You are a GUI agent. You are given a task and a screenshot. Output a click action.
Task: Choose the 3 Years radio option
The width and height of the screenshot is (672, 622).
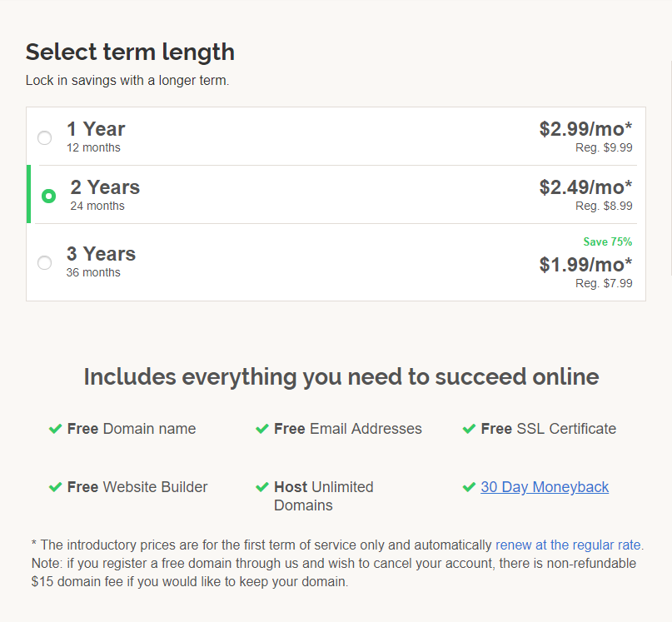(45, 262)
